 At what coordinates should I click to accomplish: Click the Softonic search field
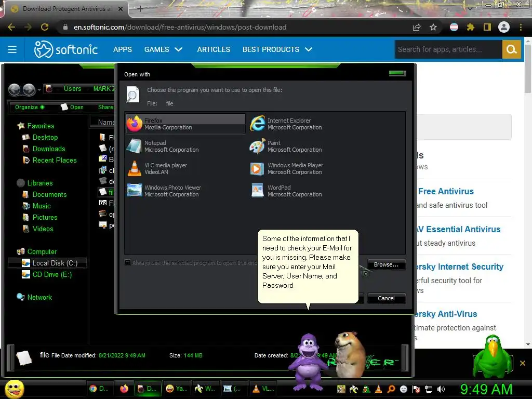pyautogui.click(x=448, y=49)
